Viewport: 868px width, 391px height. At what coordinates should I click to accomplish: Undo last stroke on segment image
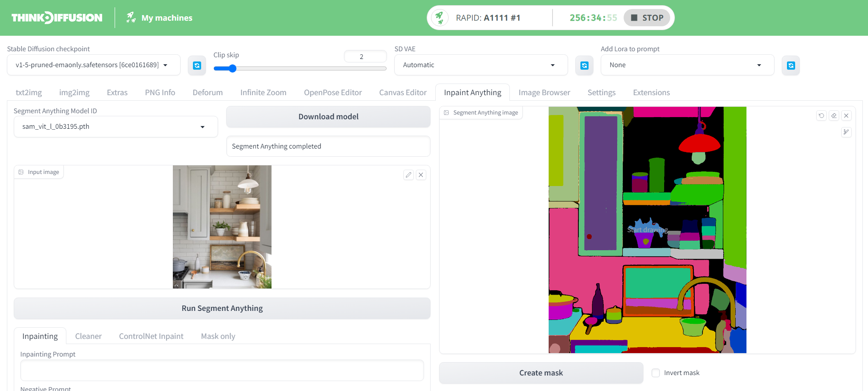click(x=821, y=115)
